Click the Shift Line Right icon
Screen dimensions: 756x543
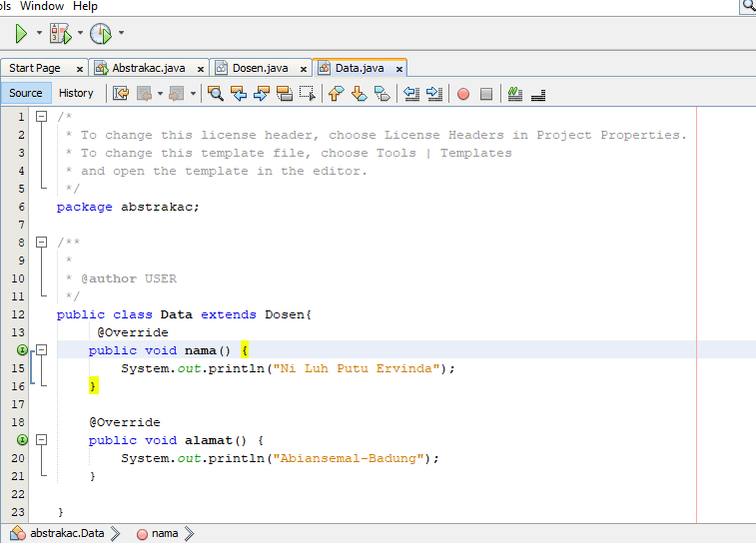(434, 94)
